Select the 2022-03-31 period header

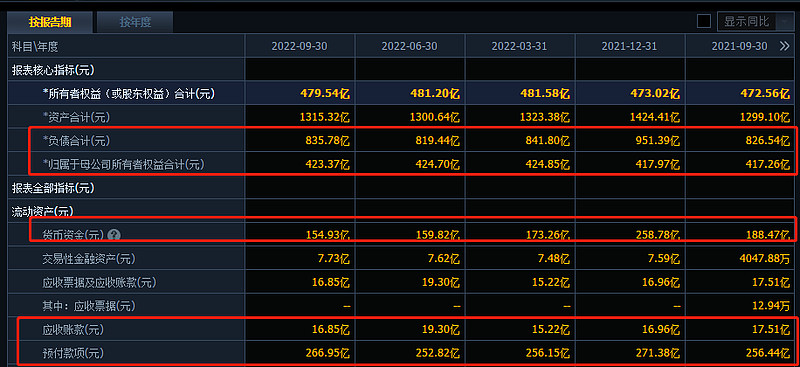tap(519, 46)
